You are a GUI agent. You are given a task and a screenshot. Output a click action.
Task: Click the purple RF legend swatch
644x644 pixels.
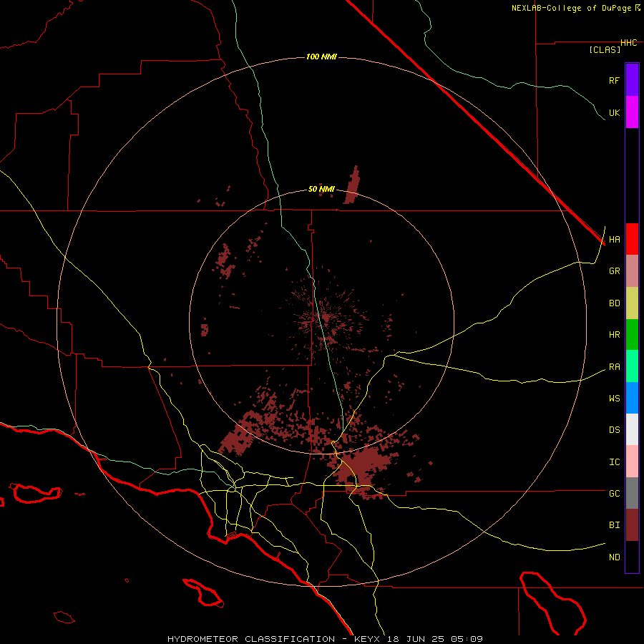coord(632,80)
